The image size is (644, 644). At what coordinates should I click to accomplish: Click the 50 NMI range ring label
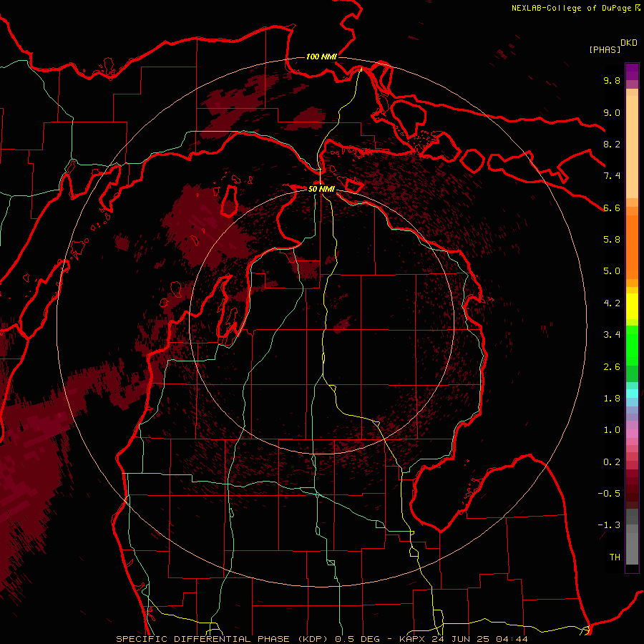pyautogui.click(x=321, y=189)
